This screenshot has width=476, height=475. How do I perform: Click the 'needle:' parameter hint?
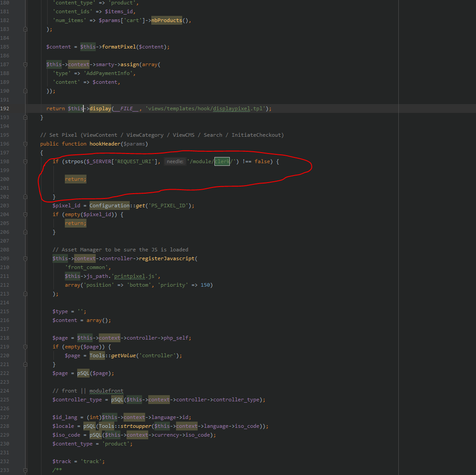point(175,162)
